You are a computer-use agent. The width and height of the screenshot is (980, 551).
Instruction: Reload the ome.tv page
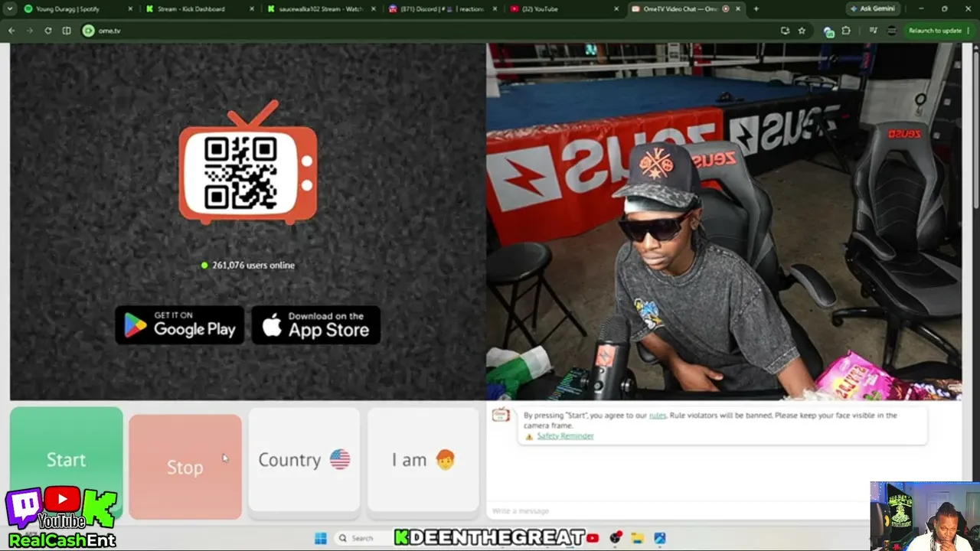pos(48,31)
